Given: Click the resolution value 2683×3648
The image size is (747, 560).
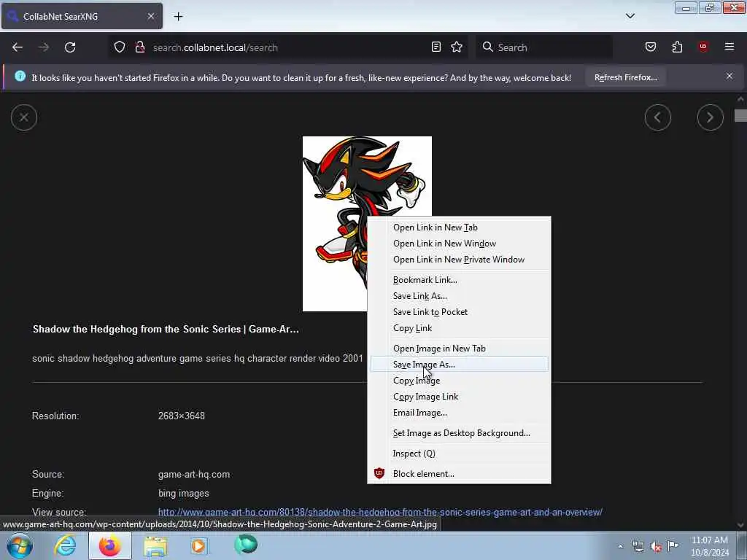Looking at the screenshot, I should [182, 416].
